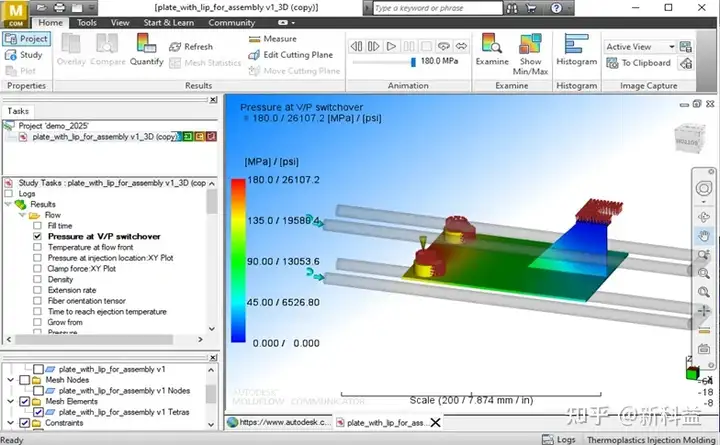
Task: Close the plate_with_lip_for_ass document tab
Action: pos(435,422)
